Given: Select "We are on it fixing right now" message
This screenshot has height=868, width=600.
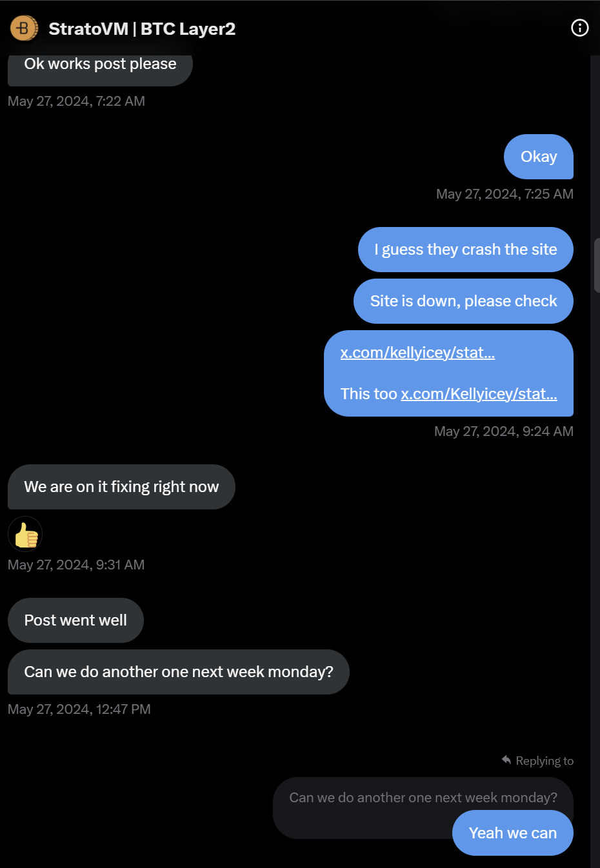Looking at the screenshot, I should click(121, 487).
